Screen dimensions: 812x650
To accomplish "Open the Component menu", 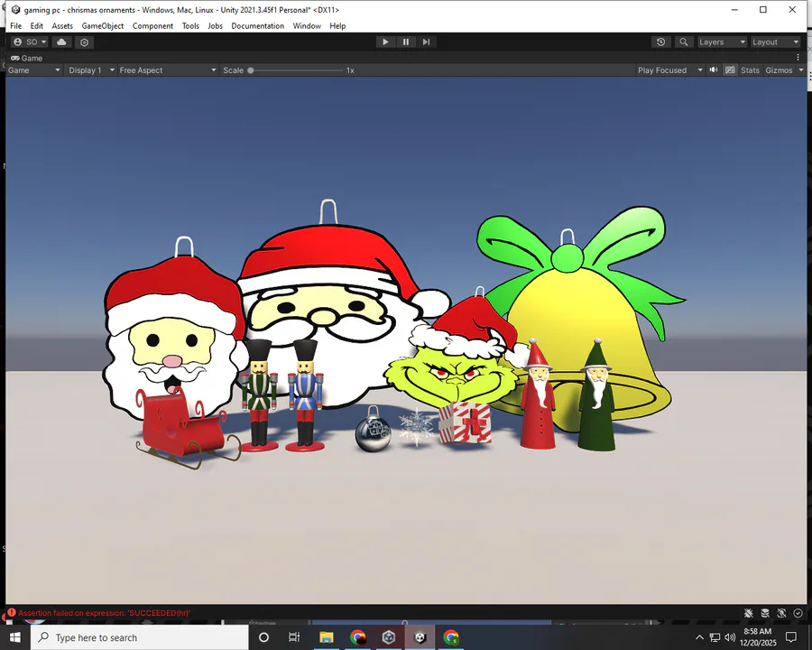I will pyautogui.click(x=152, y=26).
